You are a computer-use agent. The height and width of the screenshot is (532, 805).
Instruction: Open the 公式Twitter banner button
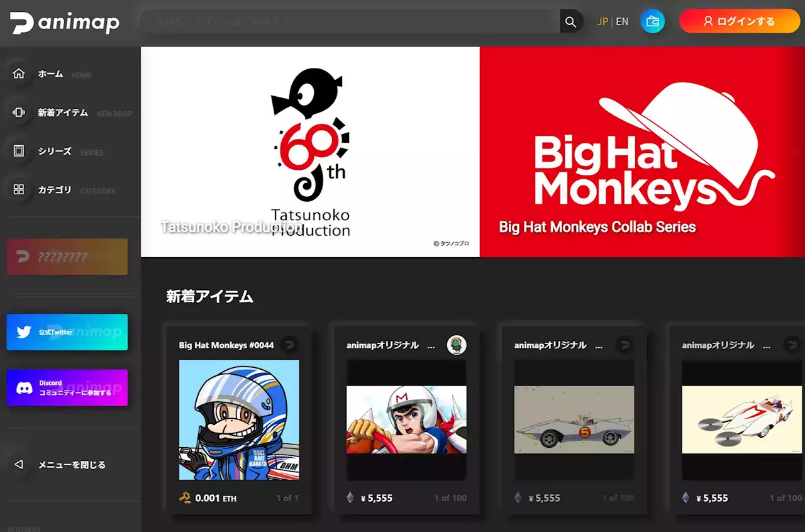(67, 332)
